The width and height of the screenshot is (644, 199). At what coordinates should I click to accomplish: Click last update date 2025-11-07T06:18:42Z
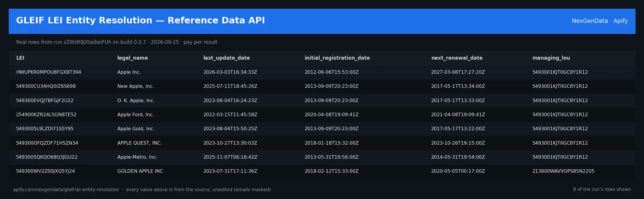(230, 157)
